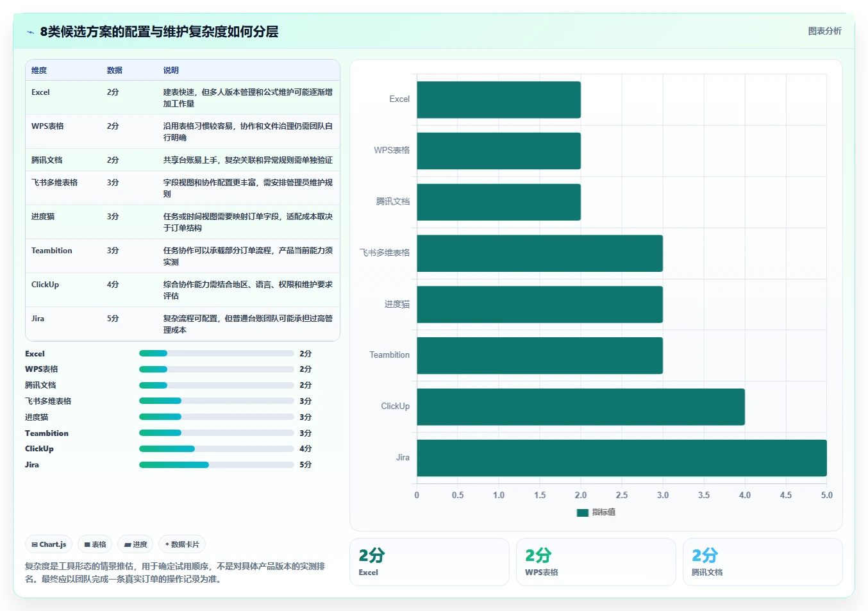Click the small icon left of the page title
Image resolution: width=868 pixels, height=611 pixels.
tap(30, 32)
